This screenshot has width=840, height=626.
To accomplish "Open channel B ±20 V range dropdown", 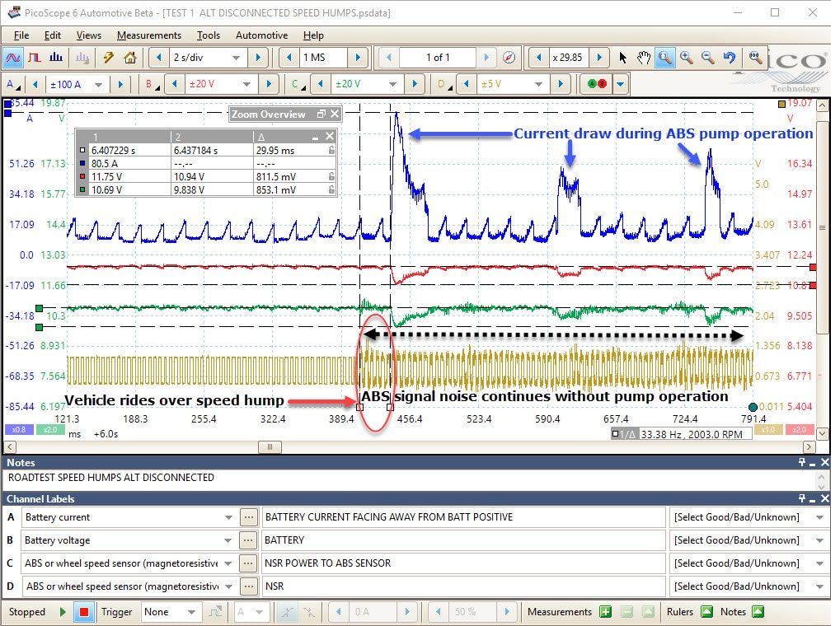I will point(246,85).
